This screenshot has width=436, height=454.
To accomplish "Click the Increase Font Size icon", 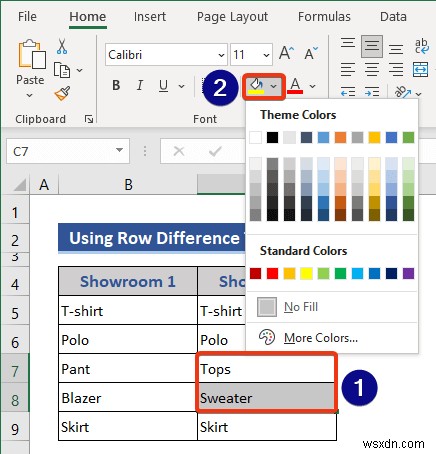I will tap(286, 53).
